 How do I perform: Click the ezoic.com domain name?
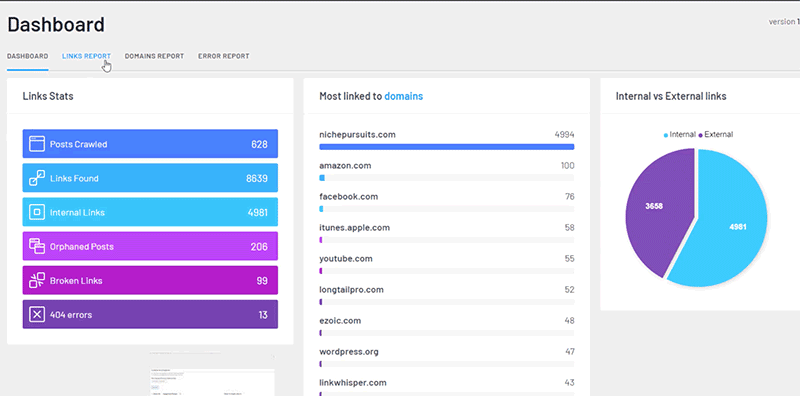[x=340, y=321]
